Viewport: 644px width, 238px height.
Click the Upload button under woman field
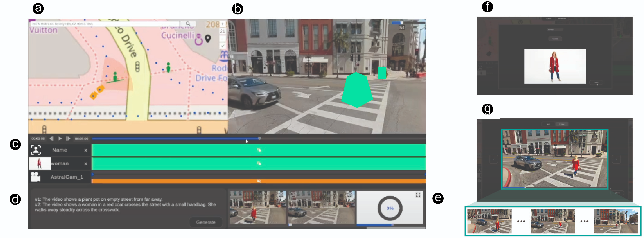[555, 39]
